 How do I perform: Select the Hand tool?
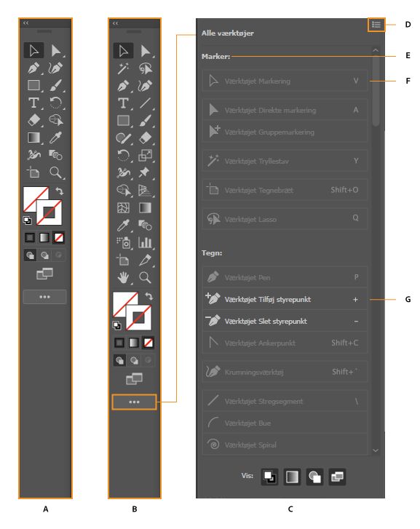(123, 278)
